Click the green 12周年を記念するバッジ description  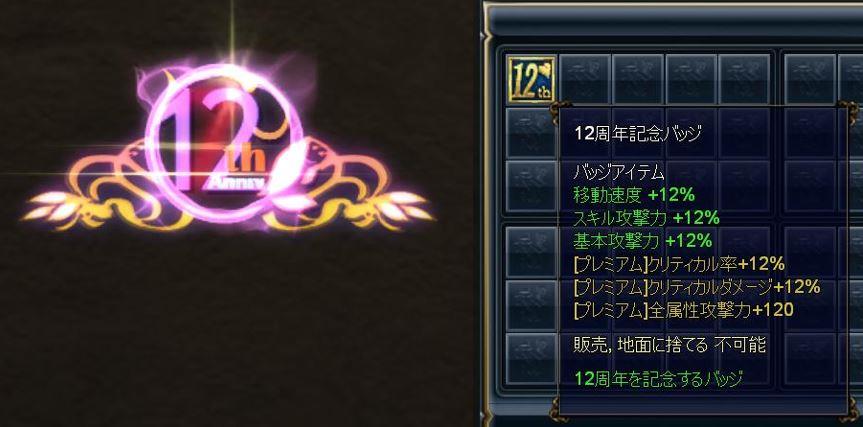click(x=658, y=379)
